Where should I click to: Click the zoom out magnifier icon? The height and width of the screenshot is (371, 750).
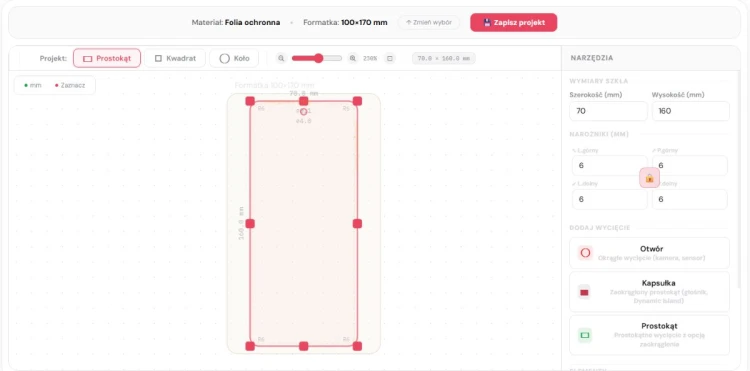coord(281,58)
